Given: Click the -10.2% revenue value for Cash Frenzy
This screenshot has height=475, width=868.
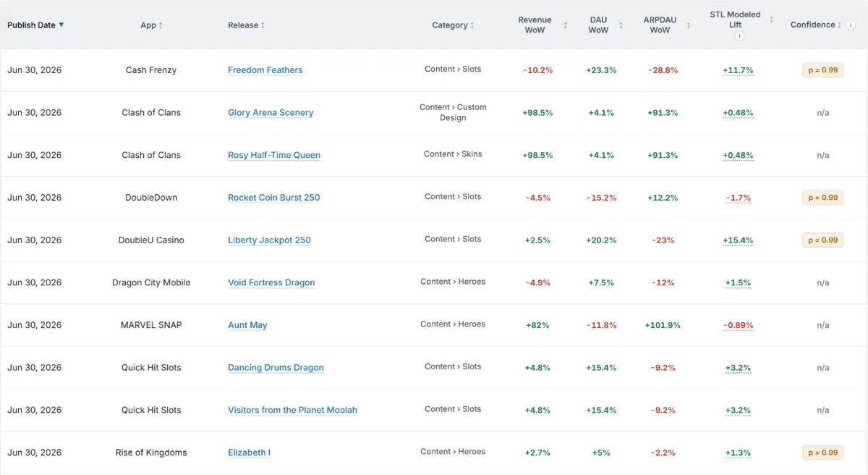Looking at the screenshot, I should (537, 70).
